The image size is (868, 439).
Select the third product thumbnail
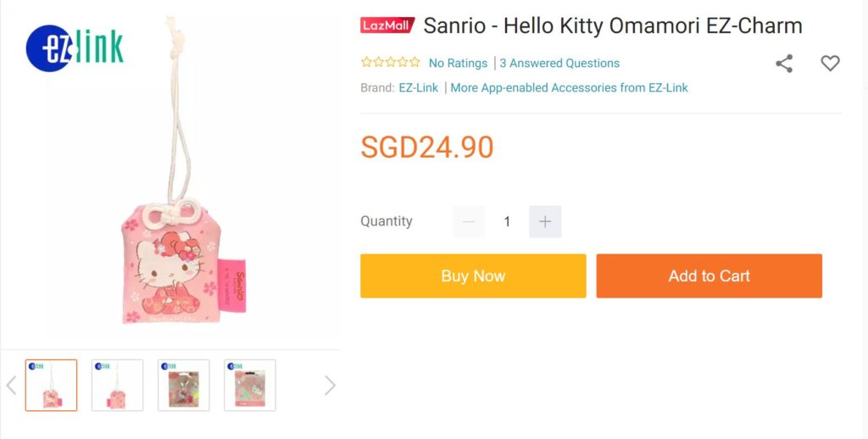click(x=183, y=386)
